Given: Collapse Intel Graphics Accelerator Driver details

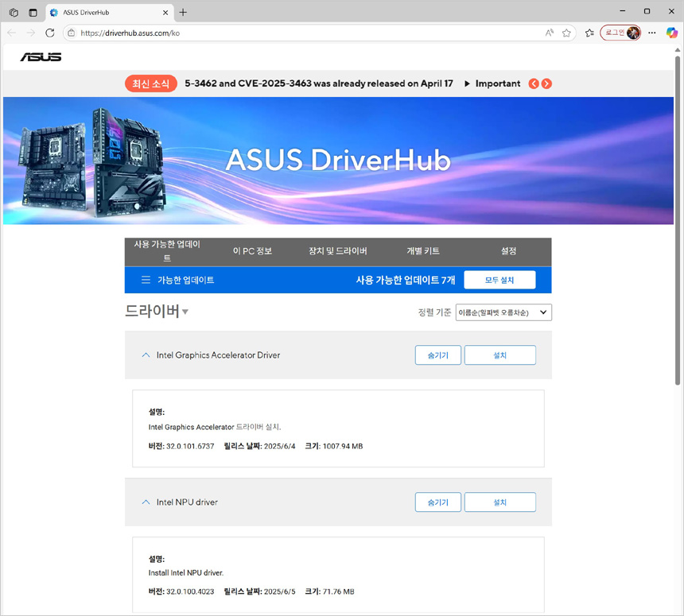Looking at the screenshot, I should point(146,355).
